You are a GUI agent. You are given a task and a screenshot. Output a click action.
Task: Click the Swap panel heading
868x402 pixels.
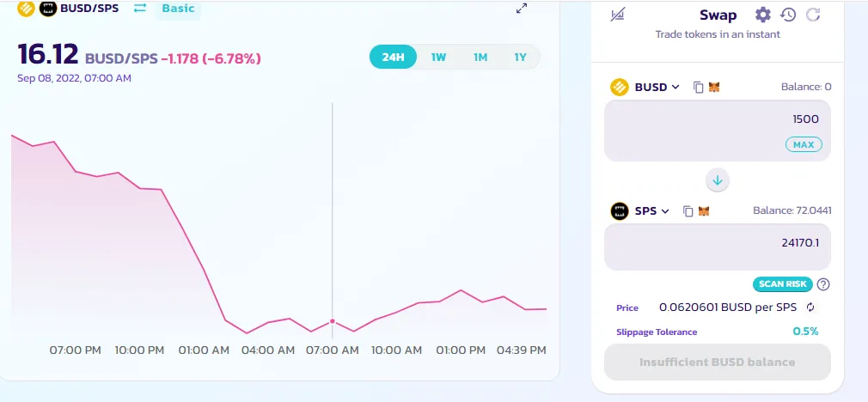coord(718,15)
